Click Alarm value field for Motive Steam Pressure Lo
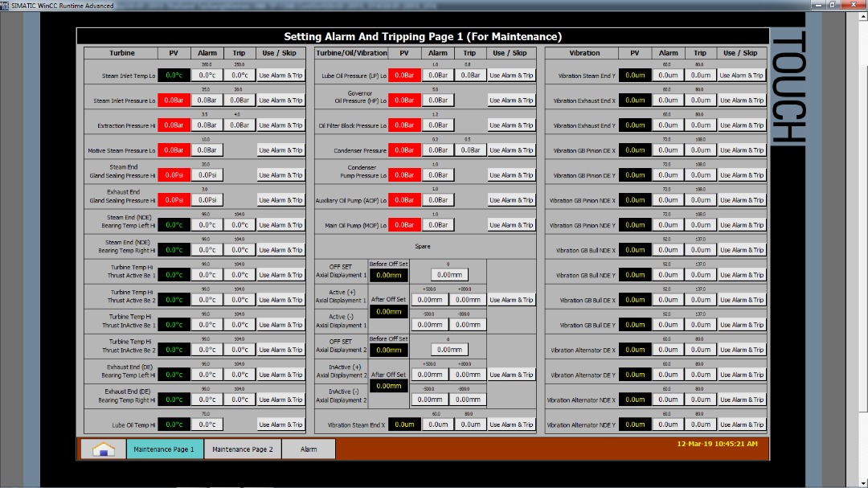868x488 pixels. click(x=207, y=150)
